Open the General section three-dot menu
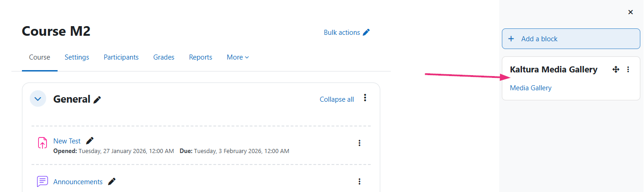 [x=365, y=98]
